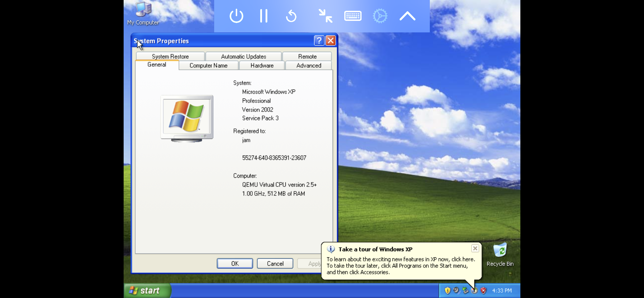
Task: Switch to the Remote tab
Action: (x=307, y=57)
